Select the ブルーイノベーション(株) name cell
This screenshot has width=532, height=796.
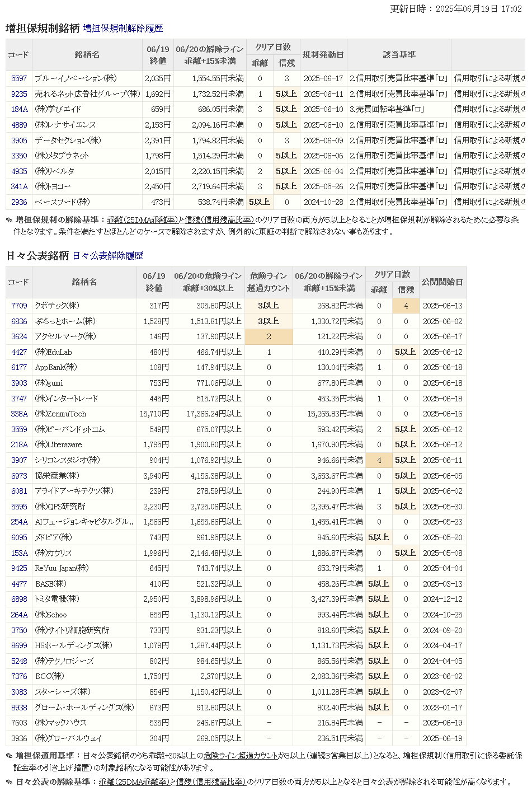[x=87, y=79]
